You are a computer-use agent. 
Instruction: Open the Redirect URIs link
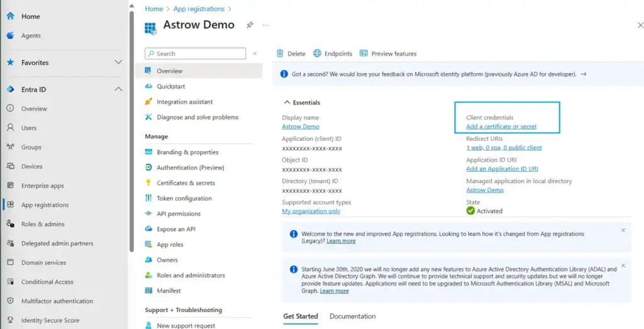tap(504, 147)
